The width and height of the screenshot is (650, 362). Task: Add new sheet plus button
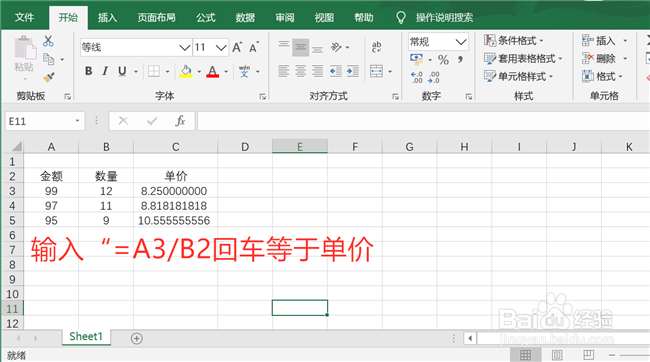click(x=136, y=339)
